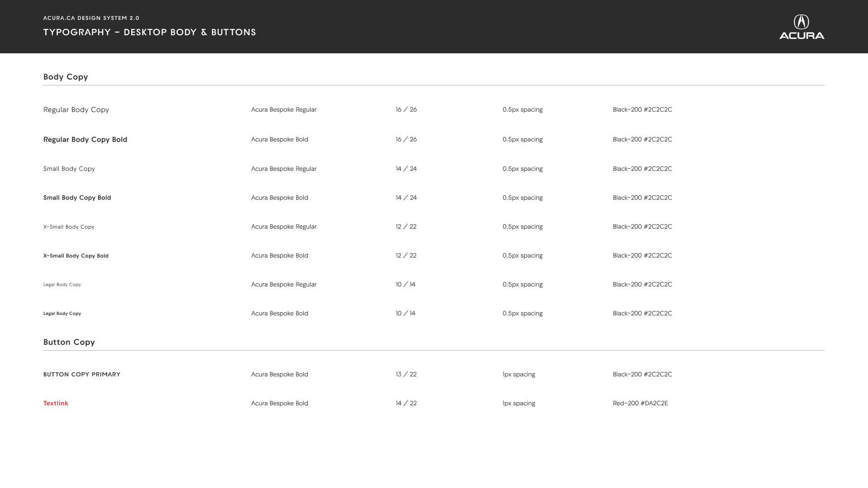
Task: Select the BUTTON COPY PRIMARY sample text
Action: point(82,374)
